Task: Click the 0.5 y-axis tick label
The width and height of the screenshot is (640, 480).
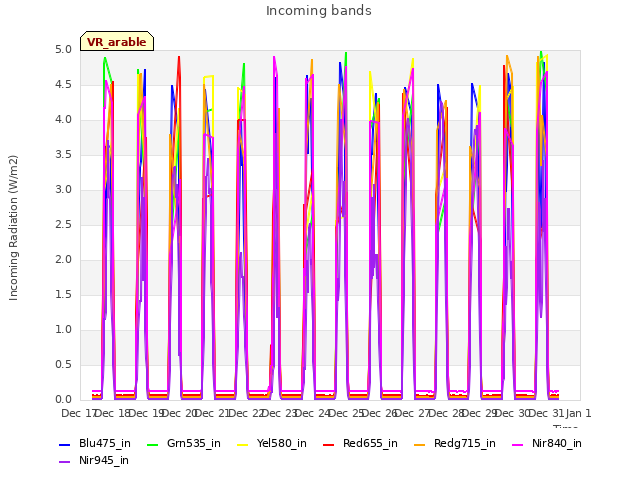Action: coord(63,364)
